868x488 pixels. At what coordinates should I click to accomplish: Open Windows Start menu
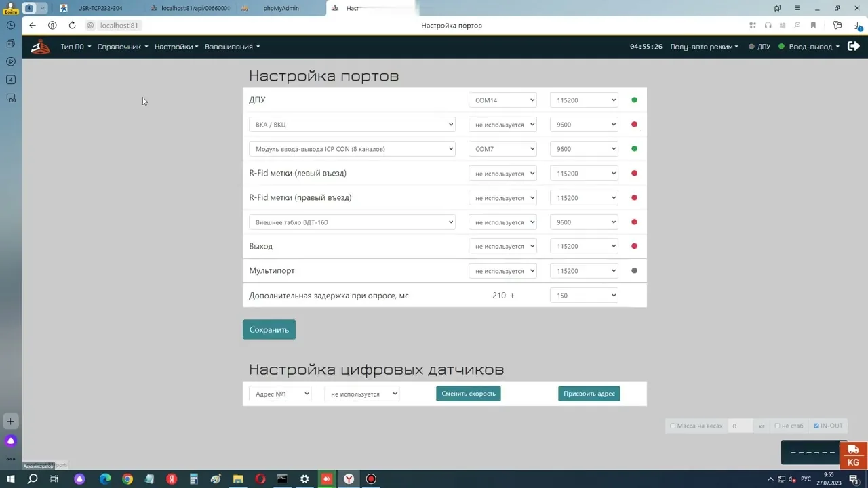coord(11,479)
